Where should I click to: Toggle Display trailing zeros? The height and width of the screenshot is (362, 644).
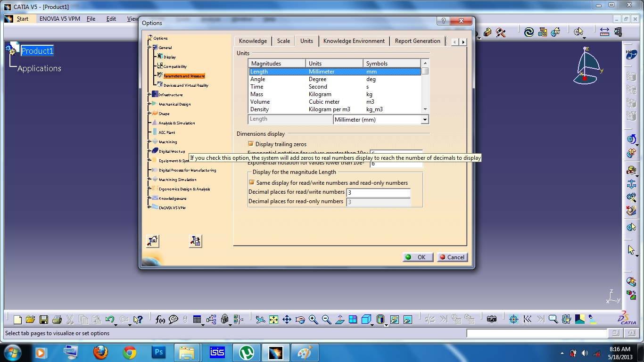click(251, 144)
